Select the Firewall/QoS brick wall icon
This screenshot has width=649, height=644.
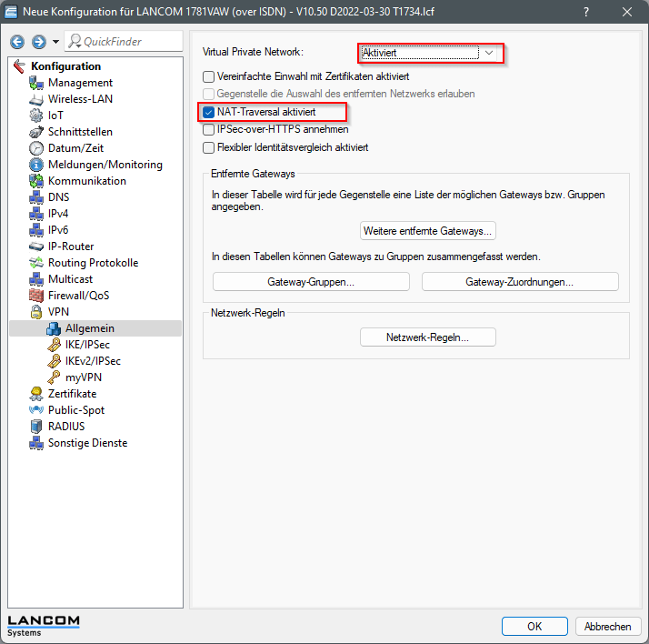[36, 296]
